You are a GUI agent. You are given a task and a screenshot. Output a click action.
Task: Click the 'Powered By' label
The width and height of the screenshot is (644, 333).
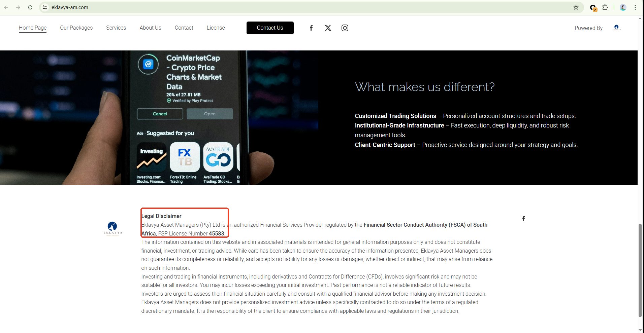coord(589,28)
